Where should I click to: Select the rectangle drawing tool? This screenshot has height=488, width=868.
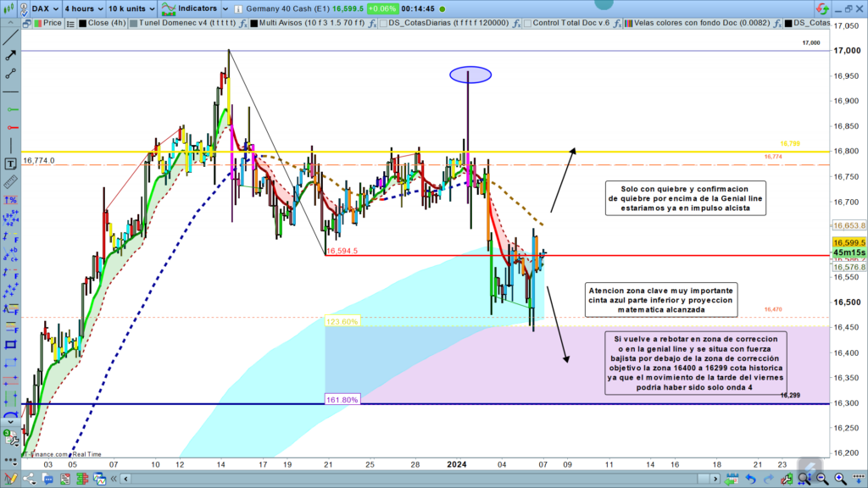pos(11,345)
